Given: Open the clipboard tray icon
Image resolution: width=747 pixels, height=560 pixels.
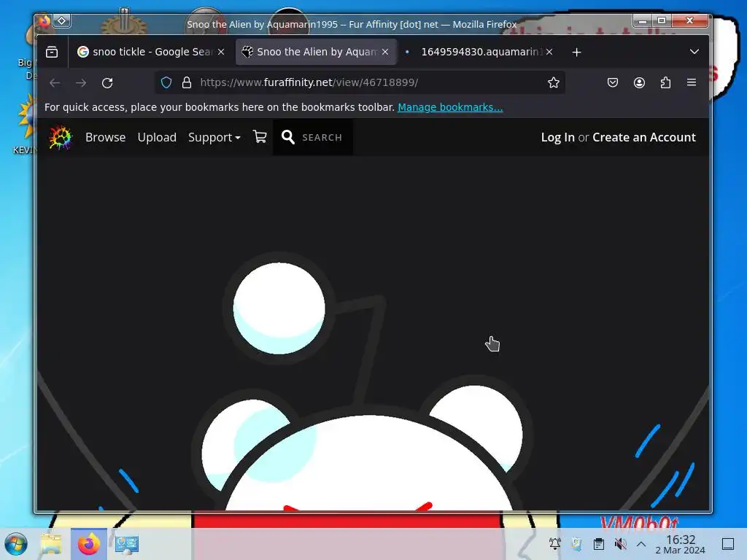Looking at the screenshot, I should [599, 544].
